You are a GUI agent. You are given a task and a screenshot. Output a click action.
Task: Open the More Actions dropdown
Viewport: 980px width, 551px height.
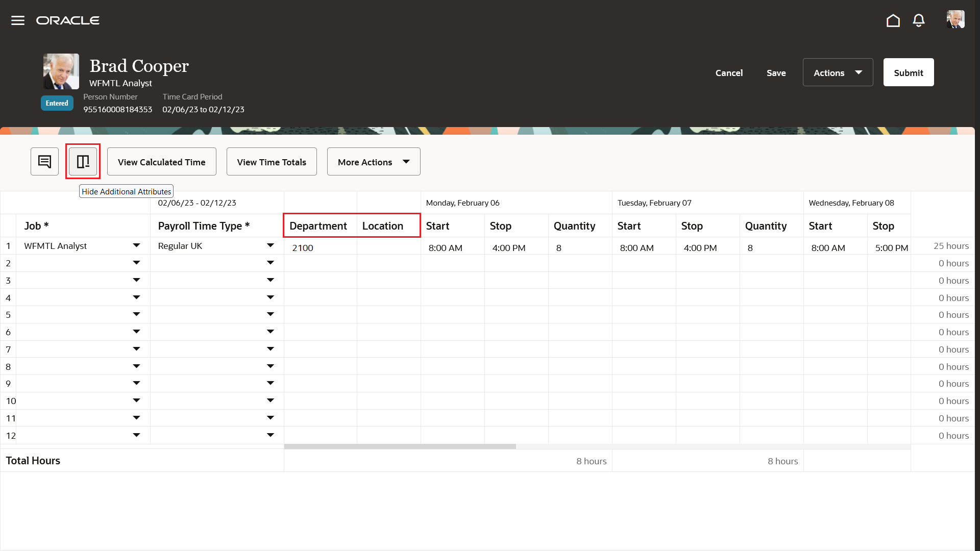374,161
